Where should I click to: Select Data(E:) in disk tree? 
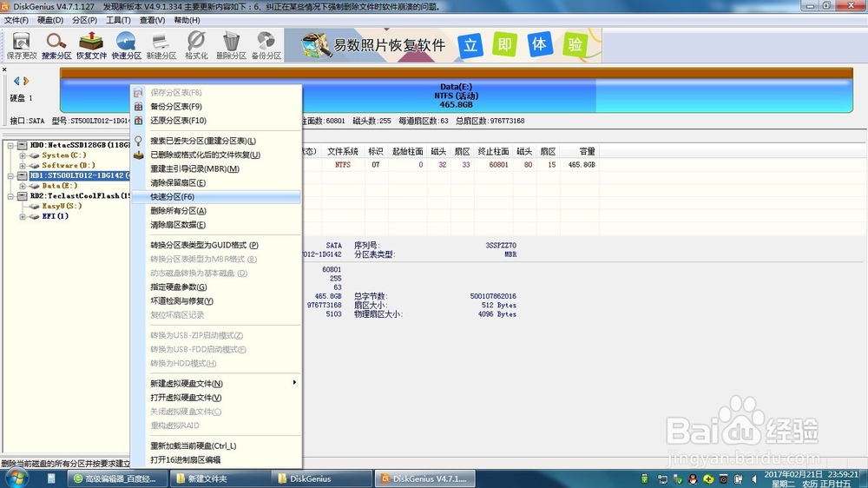tap(60, 186)
